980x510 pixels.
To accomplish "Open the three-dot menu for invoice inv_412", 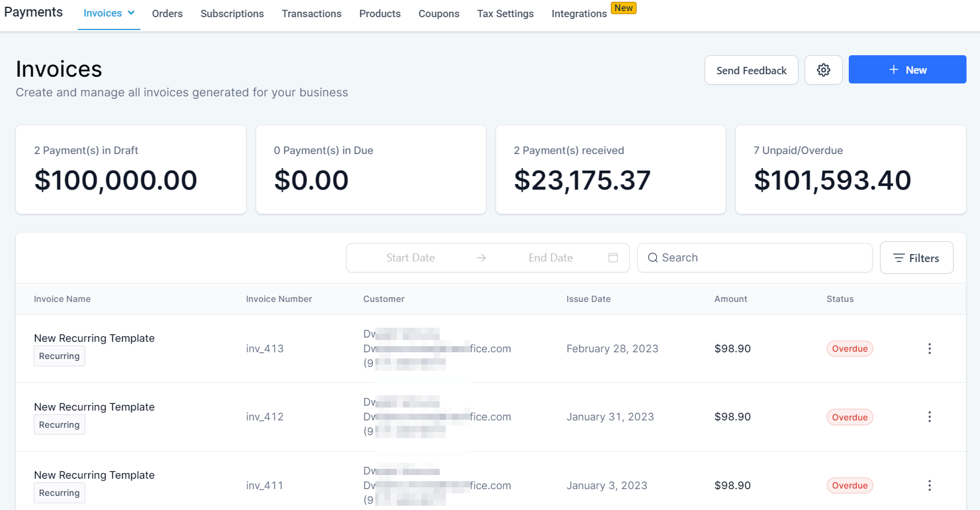I will point(929,417).
